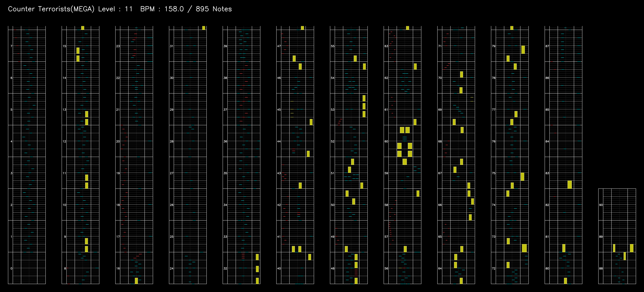644x292 pixels.
Task: Select measure number 79 label
Action: (x=493, y=46)
